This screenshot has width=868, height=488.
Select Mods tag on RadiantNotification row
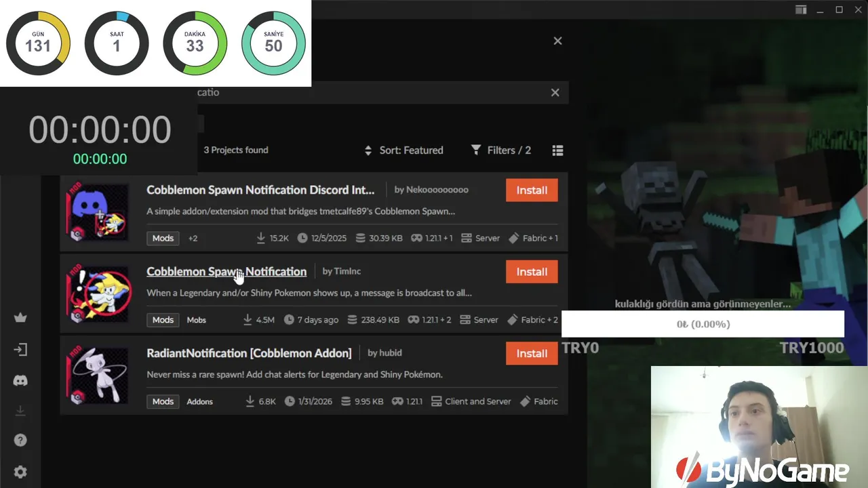pos(163,401)
